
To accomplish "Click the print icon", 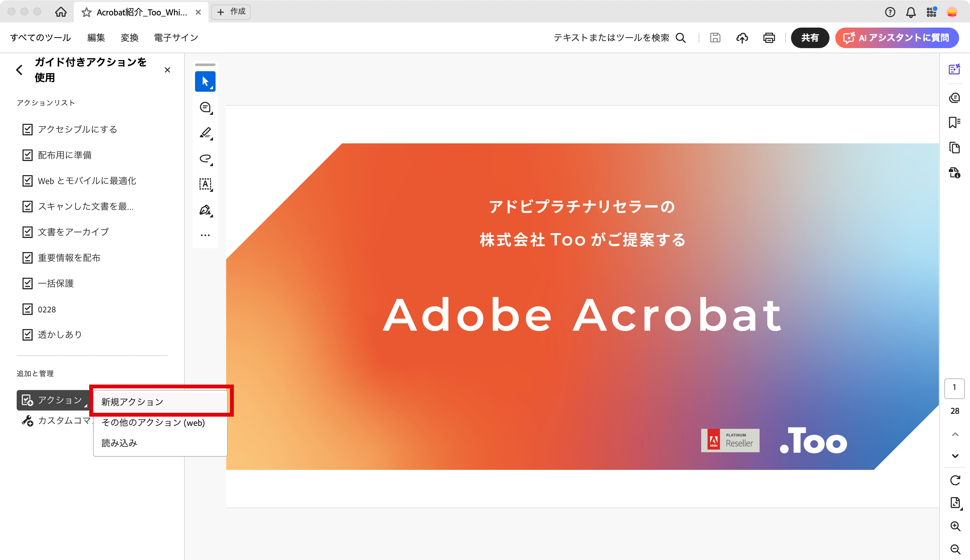I will pyautogui.click(x=769, y=38).
